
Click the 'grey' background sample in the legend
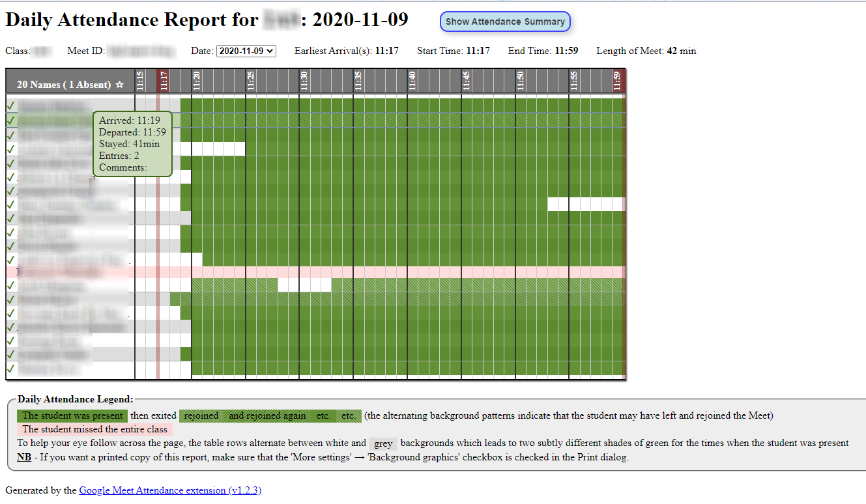383,443
